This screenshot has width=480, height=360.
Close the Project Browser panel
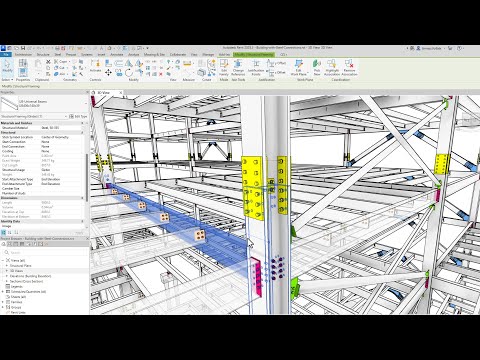tap(87, 239)
